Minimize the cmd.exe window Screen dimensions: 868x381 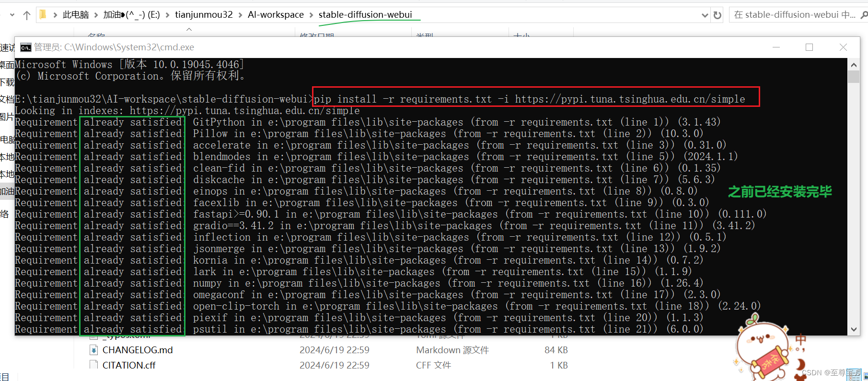pyautogui.click(x=776, y=47)
